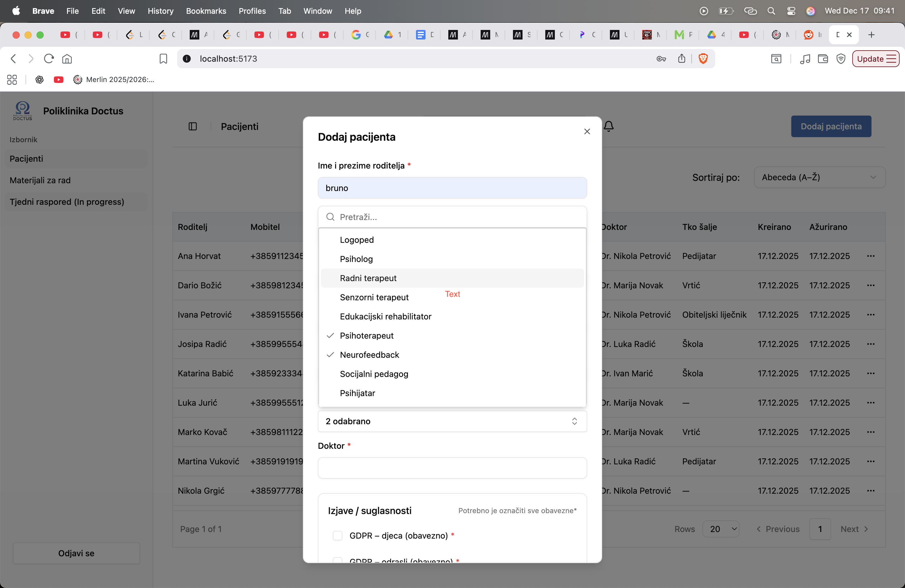
Task: Click the sidebar collapse icon beside Pacijenti heading
Action: [192, 126]
